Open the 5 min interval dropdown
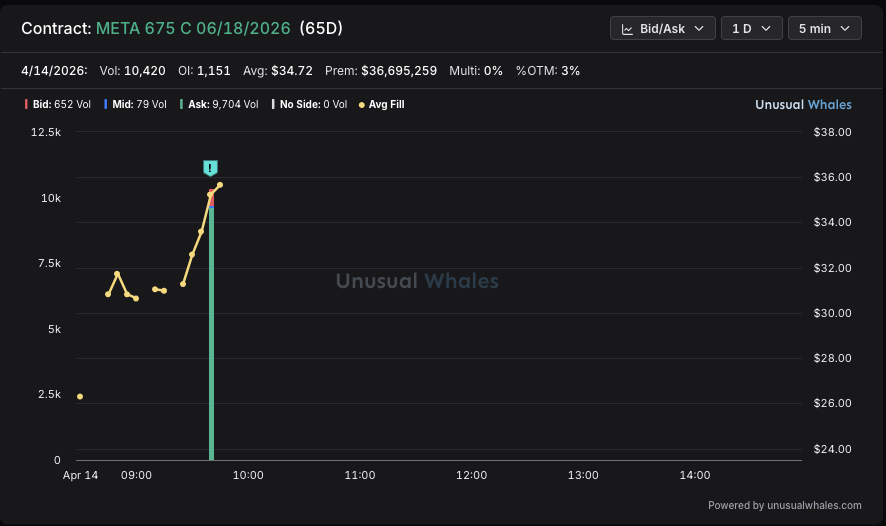This screenshot has height=526, width=886. (824, 28)
